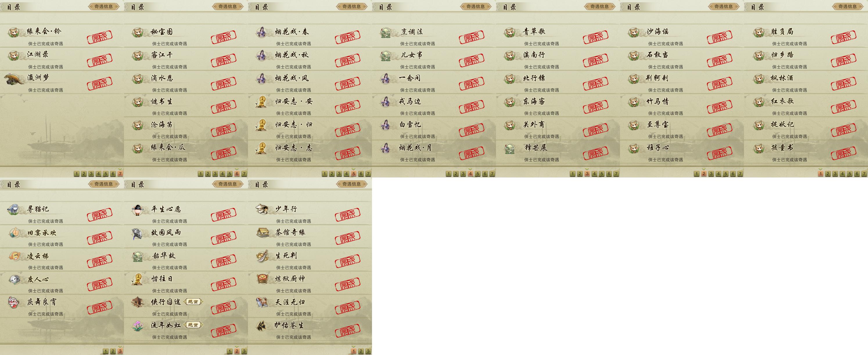Switch to page 3 below the 护佑苍生 list
This screenshot has width=868, height=355.
pos(368,351)
